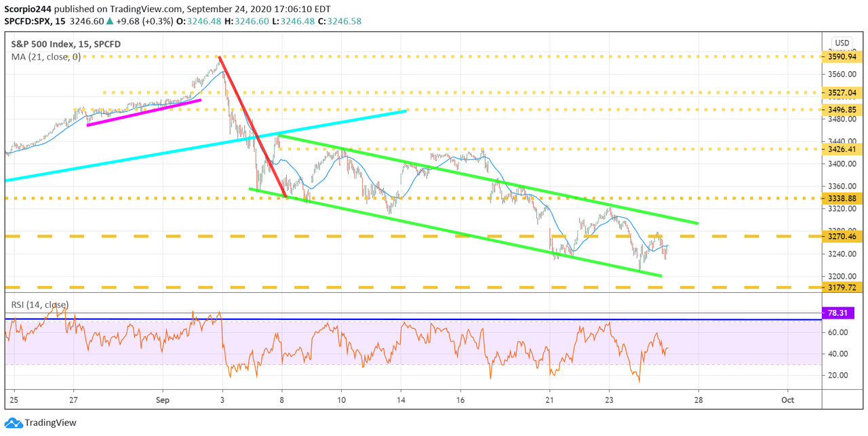This screenshot has height=436, width=868.
Task: Click the 3527.04 price level label
Action: click(843, 92)
